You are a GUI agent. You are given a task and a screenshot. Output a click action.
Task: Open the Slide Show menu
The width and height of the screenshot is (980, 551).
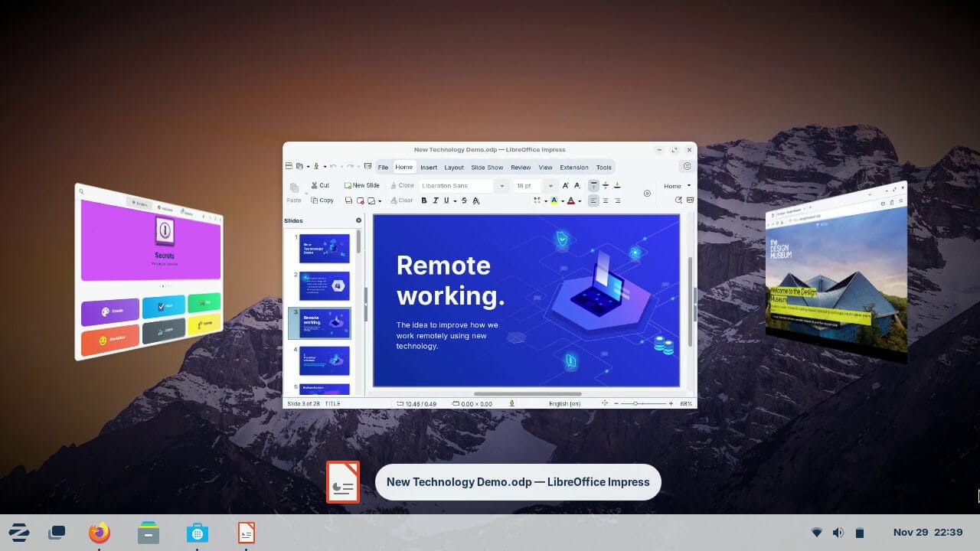click(x=487, y=167)
